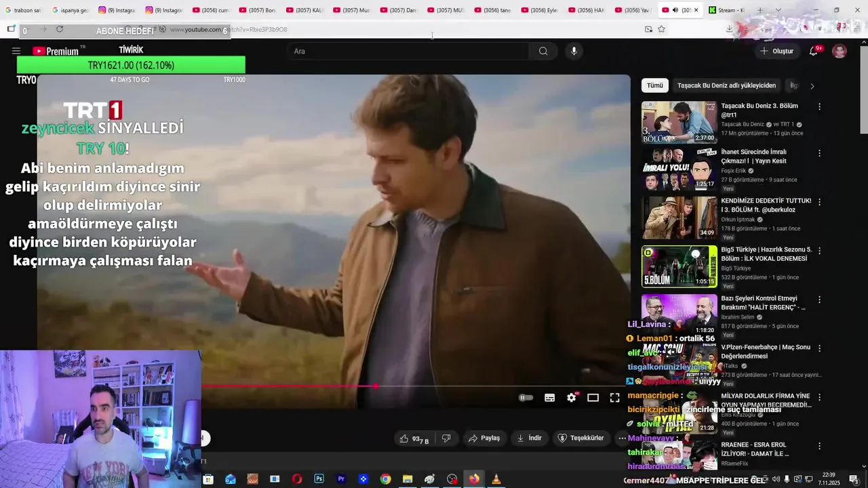Bookmark page with star icon
Screen dimensions: 868x488
tap(661, 29)
